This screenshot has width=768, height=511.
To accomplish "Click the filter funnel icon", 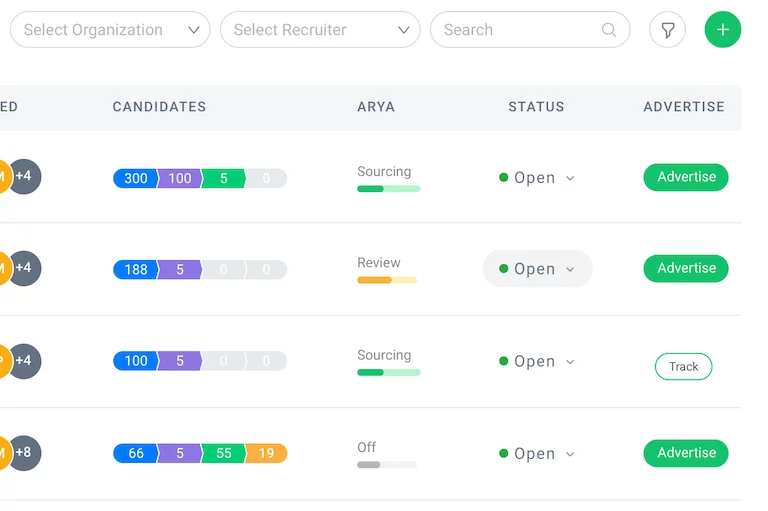I will 667,30.
